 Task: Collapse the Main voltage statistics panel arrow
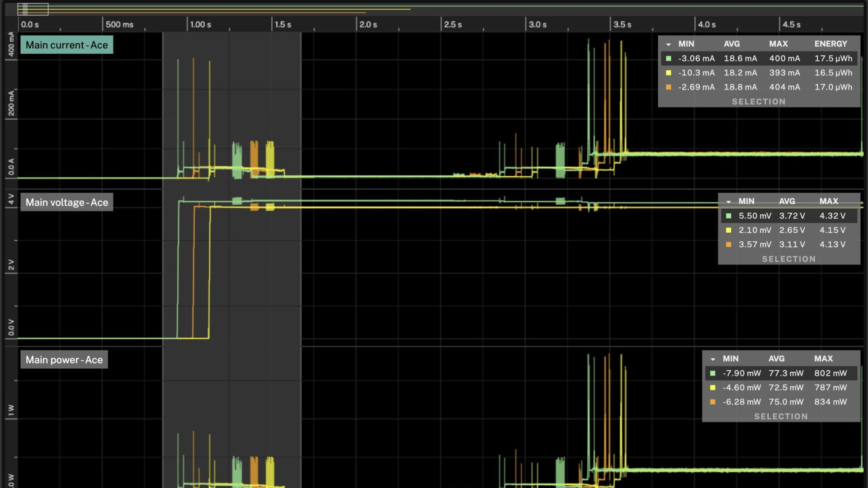pos(728,202)
